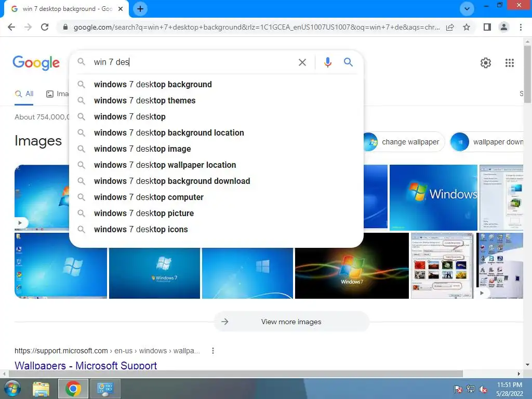Click the 'wallpaper down...' chip
The height and width of the screenshot is (399, 532).
point(486,142)
